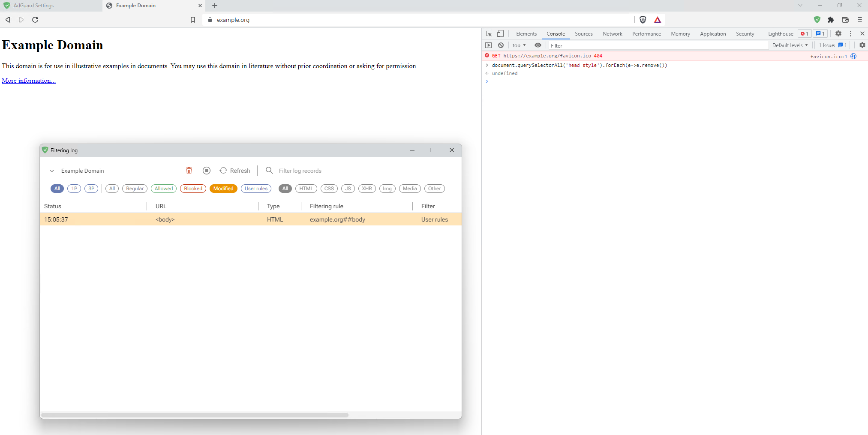
Task: Open the AdGuard shield in the toolbar
Action: (817, 20)
